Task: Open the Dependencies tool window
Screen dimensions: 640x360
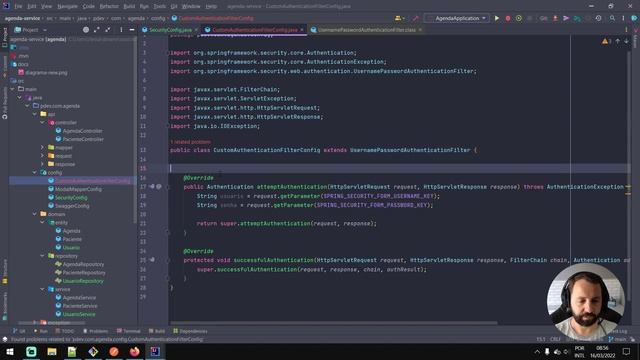Action: [x=190, y=331]
